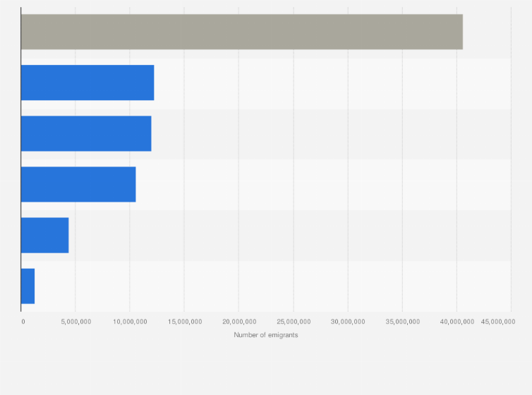The width and height of the screenshot is (532, 395).
Task: Click the '20,000,000' axis label
Action: pyautogui.click(x=239, y=322)
